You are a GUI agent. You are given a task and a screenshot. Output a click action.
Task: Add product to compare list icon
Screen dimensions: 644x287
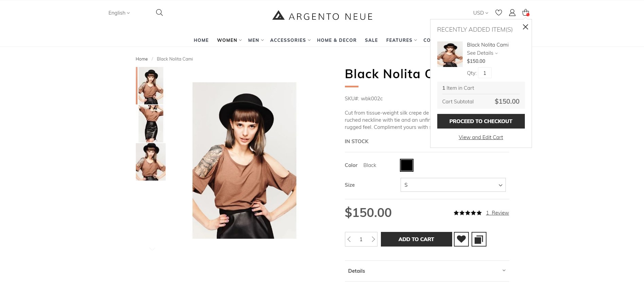point(479,239)
